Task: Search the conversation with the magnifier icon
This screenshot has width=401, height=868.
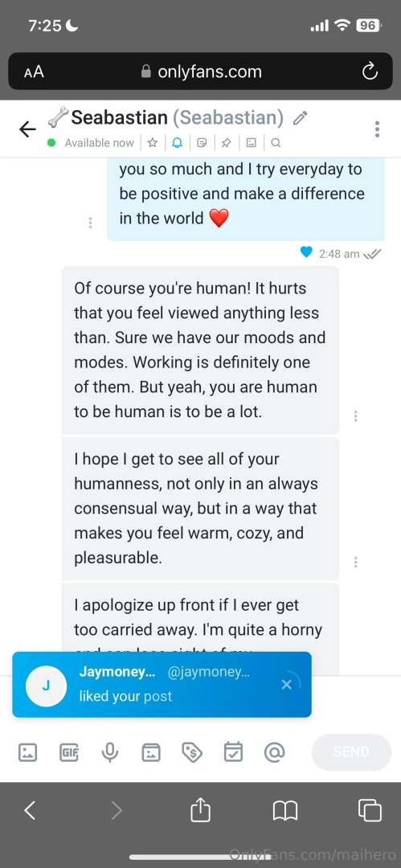Action: point(276,143)
